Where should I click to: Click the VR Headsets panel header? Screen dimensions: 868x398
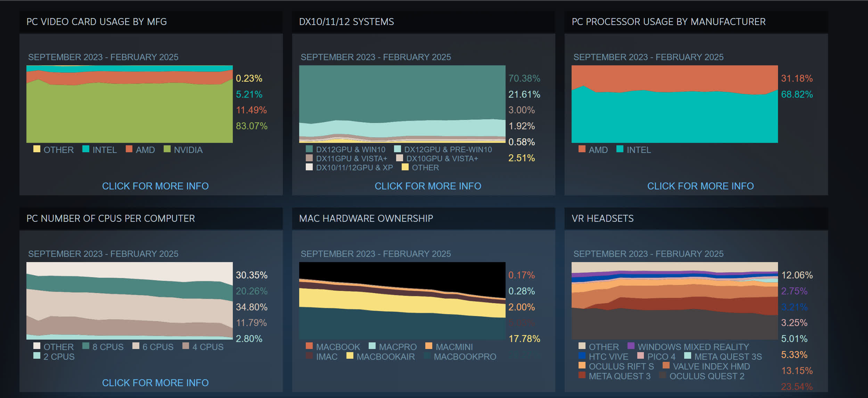click(603, 218)
